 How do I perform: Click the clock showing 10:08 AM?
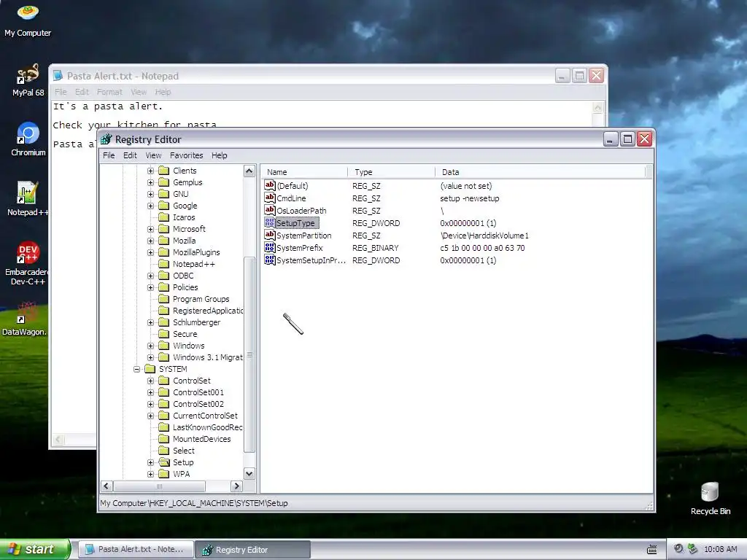point(720,549)
